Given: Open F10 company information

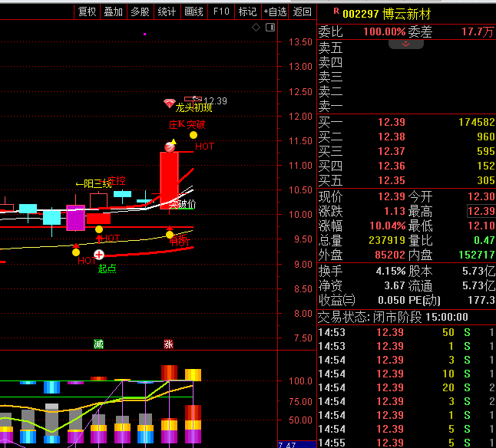Looking at the screenshot, I should (x=221, y=12).
